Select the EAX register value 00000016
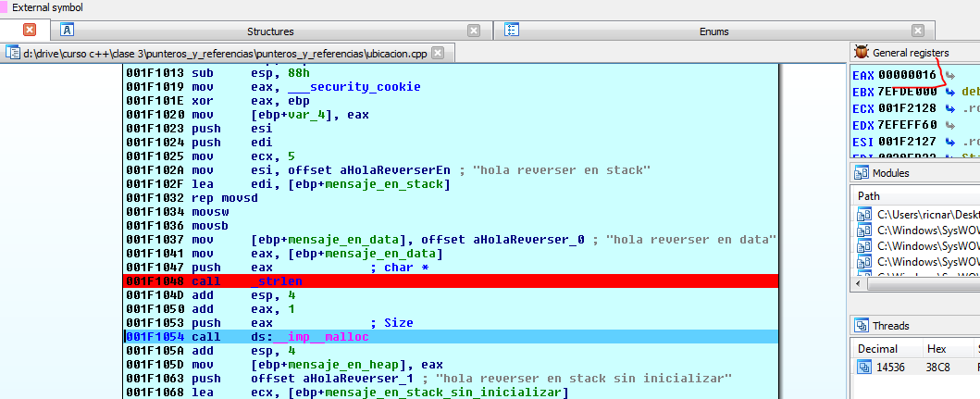Viewport: 980px width, 399px height. point(907,75)
